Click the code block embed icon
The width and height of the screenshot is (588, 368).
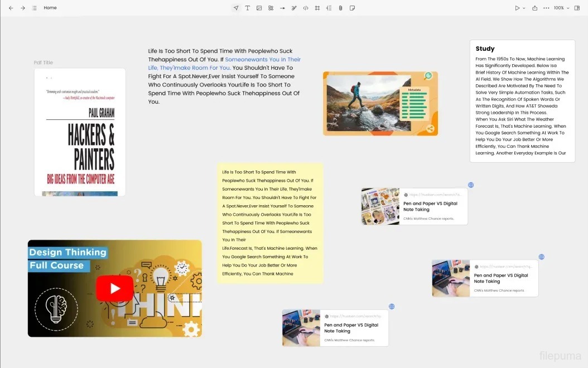tap(306, 8)
